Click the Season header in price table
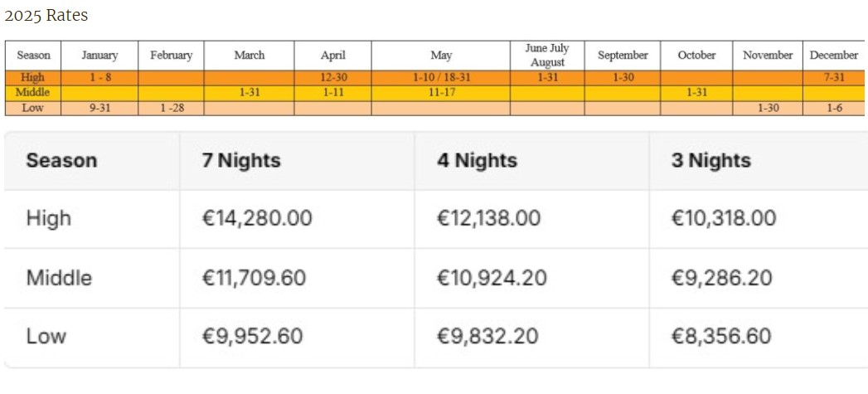Screen dimensions: 868x394 (x=61, y=161)
